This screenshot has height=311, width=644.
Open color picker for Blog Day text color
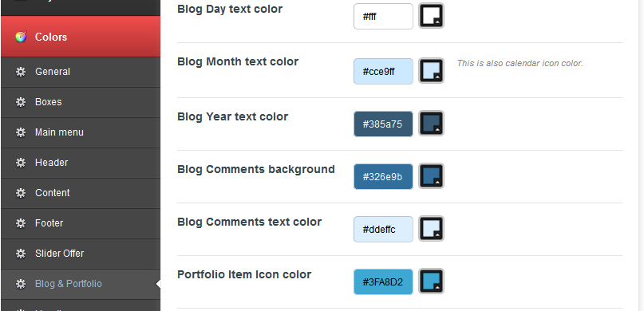(x=431, y=16)
